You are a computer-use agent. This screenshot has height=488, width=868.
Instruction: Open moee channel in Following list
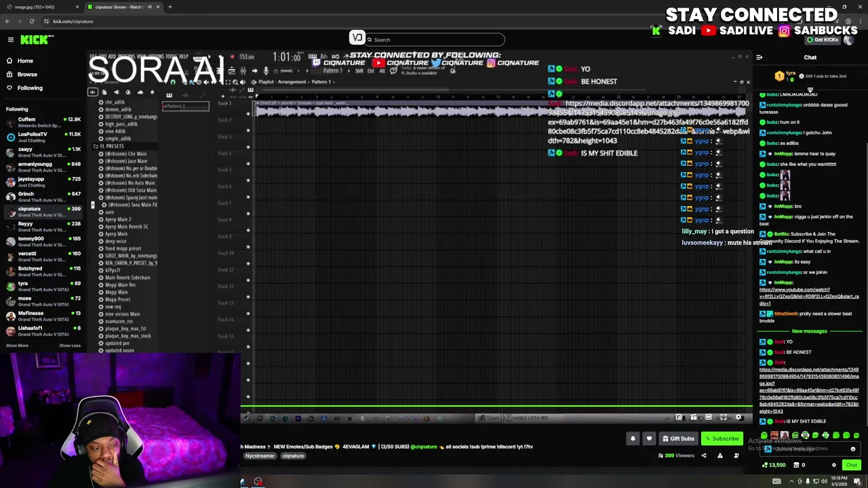[42, 301]
